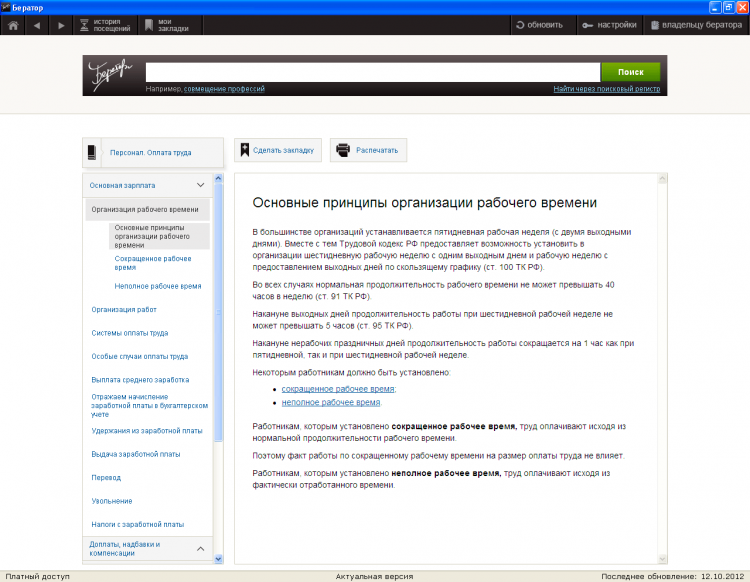The width and height of the screenshot is (750, 582).
Task: Click Последнее обновление: 12.10.2012 status text
Action: [673, 576]
